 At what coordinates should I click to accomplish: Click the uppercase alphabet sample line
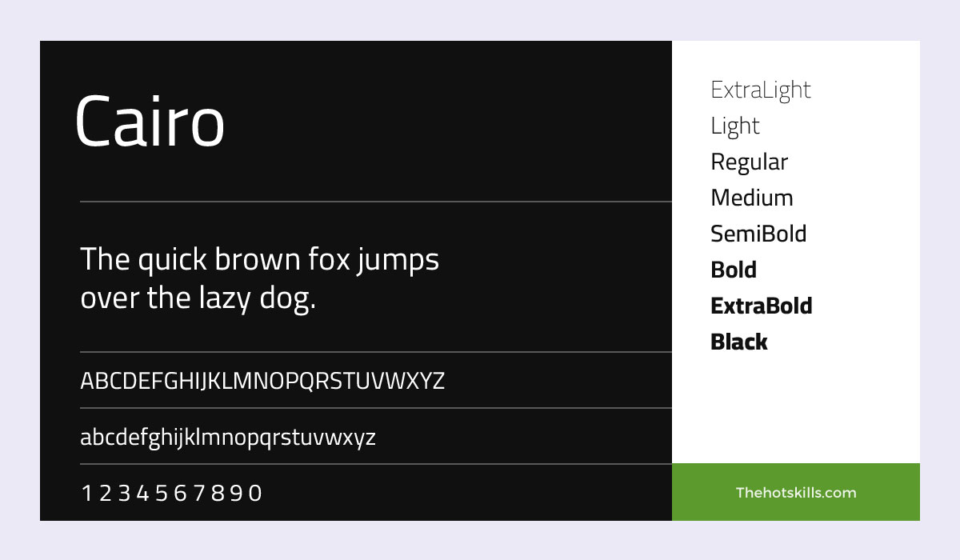[262, 381]
